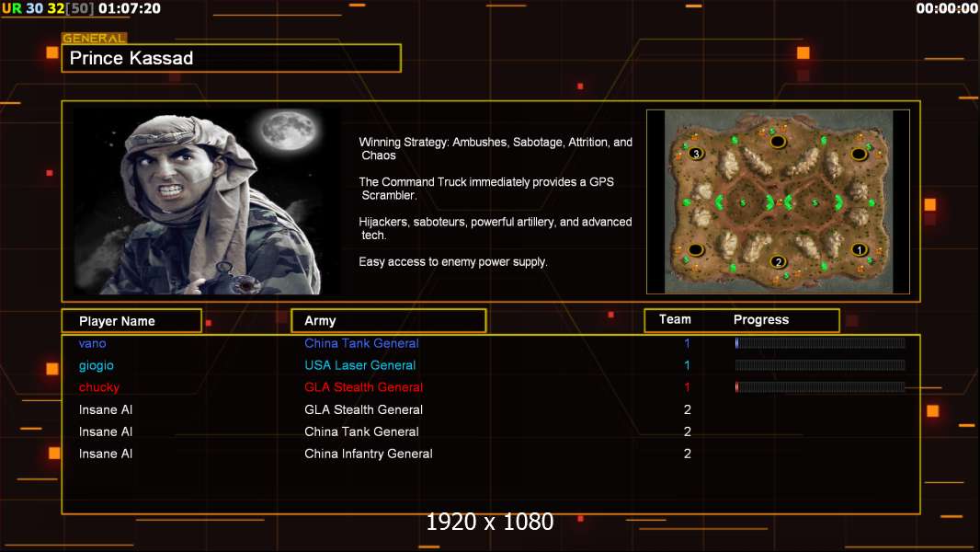Click the Progress column header label
The image size is (980, 552).
760,319
